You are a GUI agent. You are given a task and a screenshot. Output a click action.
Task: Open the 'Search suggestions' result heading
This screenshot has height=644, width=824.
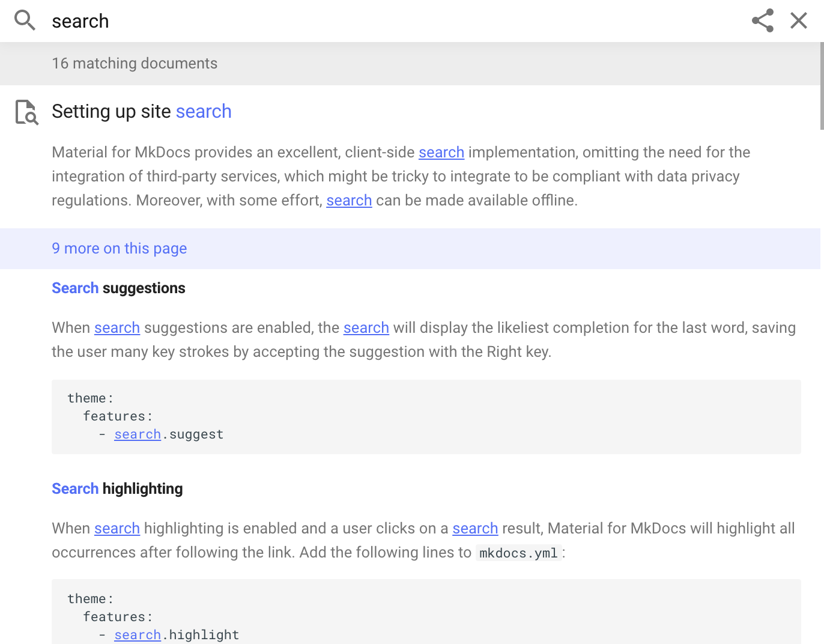(x=118, y=288)
